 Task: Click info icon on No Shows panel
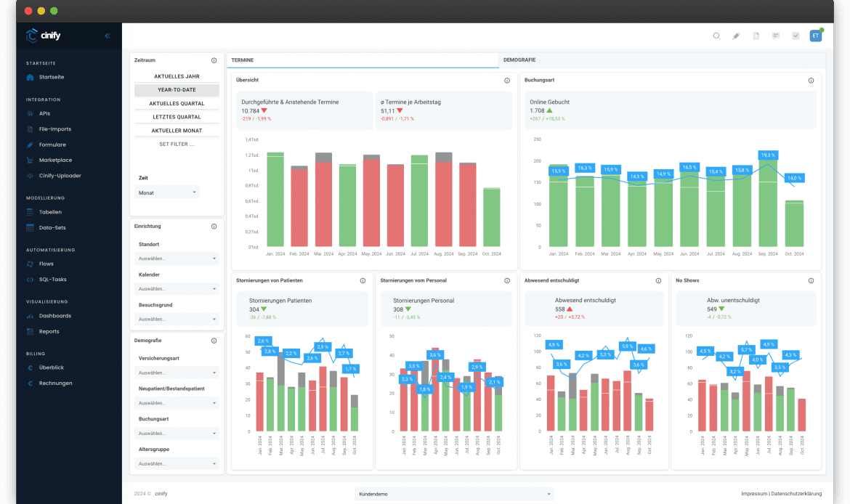pyautogui.click(x=811, y=280)
